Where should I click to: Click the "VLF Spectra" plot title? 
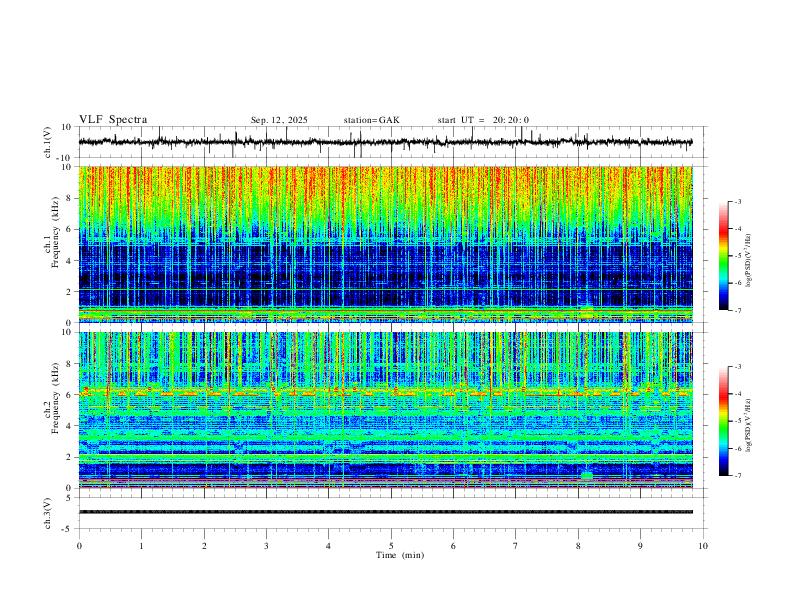113,120
